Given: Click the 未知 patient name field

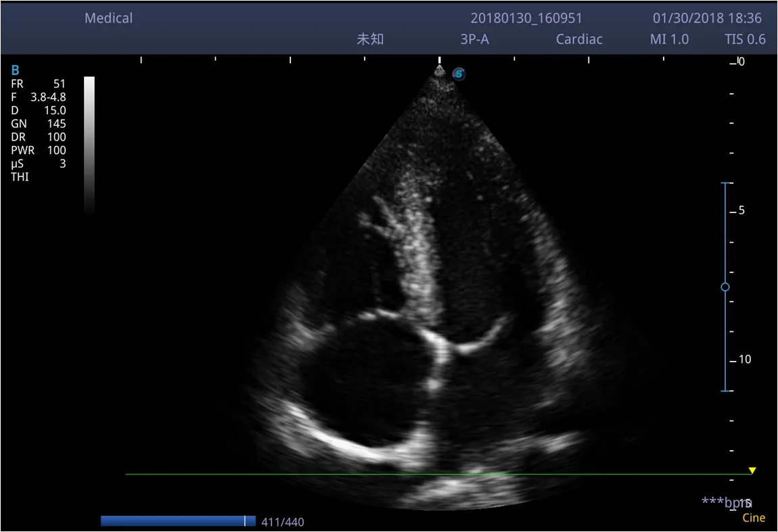Looking at the screenshot, I should (x=370, y=39).
